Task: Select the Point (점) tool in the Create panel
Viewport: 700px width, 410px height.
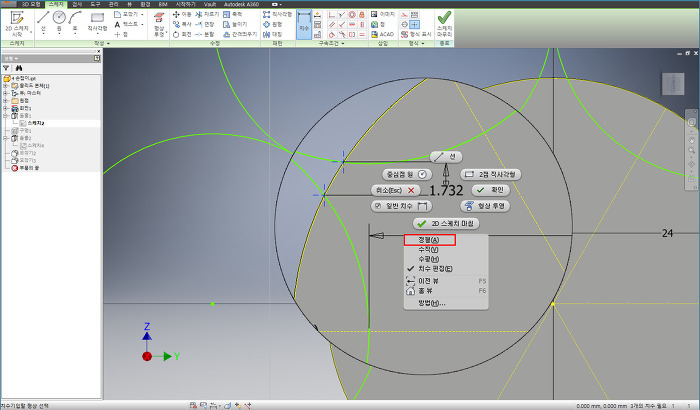Action: pos(121,34)
